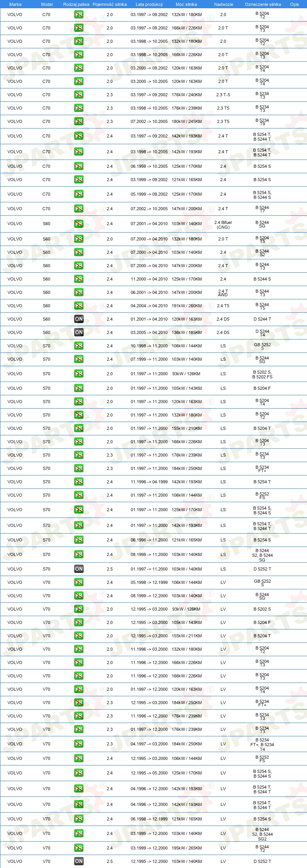
Task: Select the '2.4 T AWD' body cell
Action: [223, 293]
